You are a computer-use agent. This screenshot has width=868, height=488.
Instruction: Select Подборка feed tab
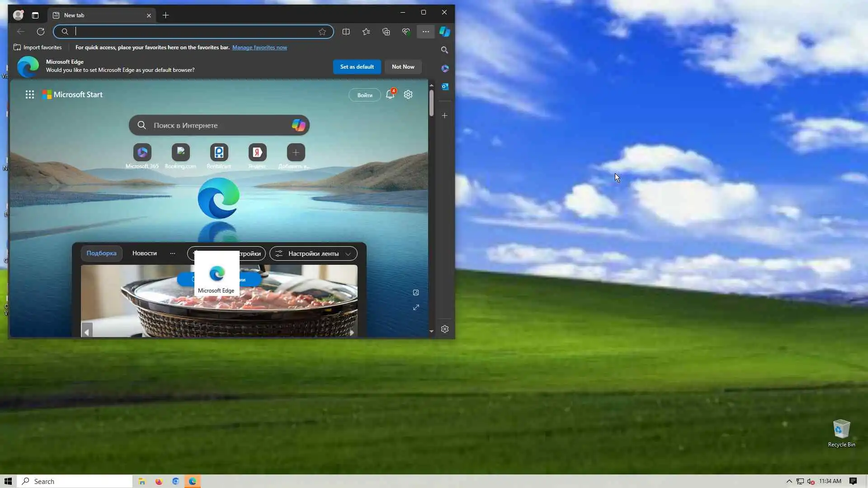point(101,253)
